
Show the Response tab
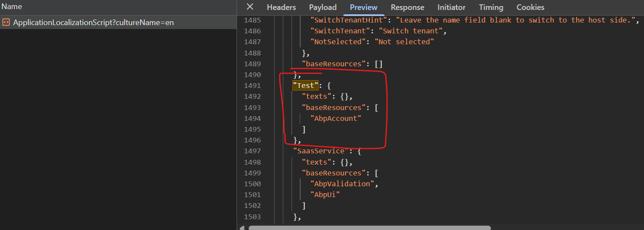[x=407, y=7]
